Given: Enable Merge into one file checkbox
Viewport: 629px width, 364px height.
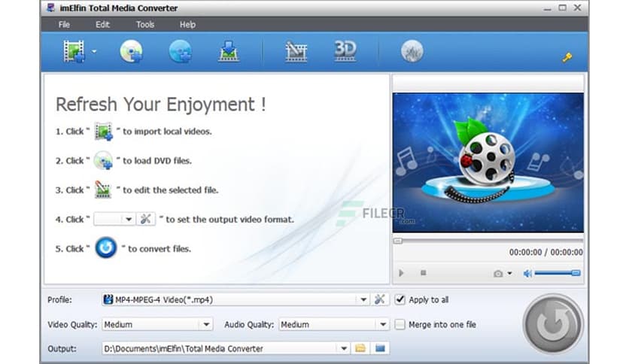Looking at the screenshot, I should (x=400, y=324).
